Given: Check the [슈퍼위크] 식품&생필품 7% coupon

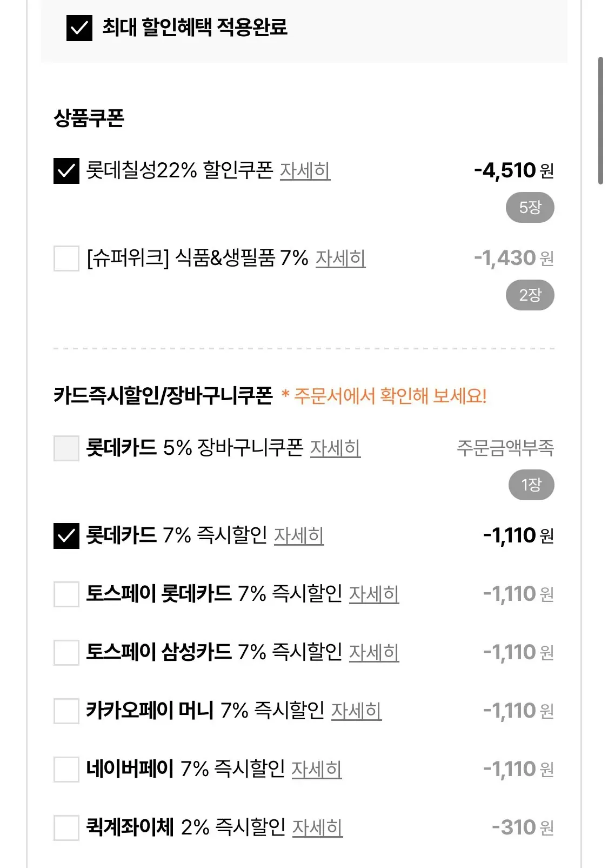Looking at the screenshot, I should (66, 259).
